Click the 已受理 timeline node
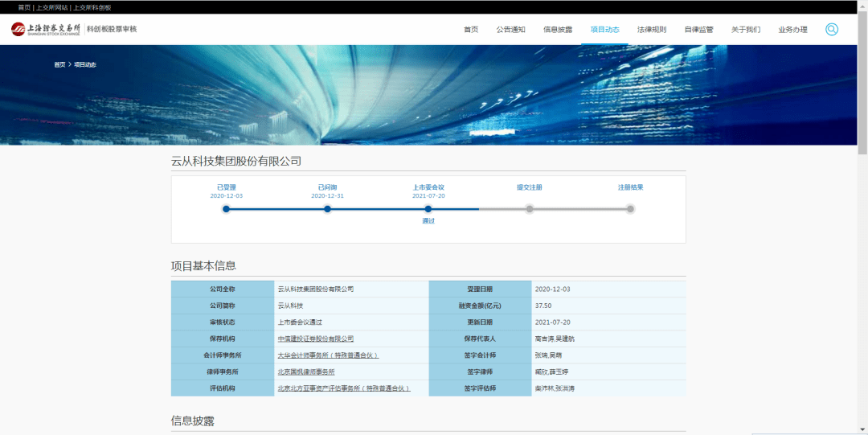Screen dimensions: 868x435 tap(226, 209)
